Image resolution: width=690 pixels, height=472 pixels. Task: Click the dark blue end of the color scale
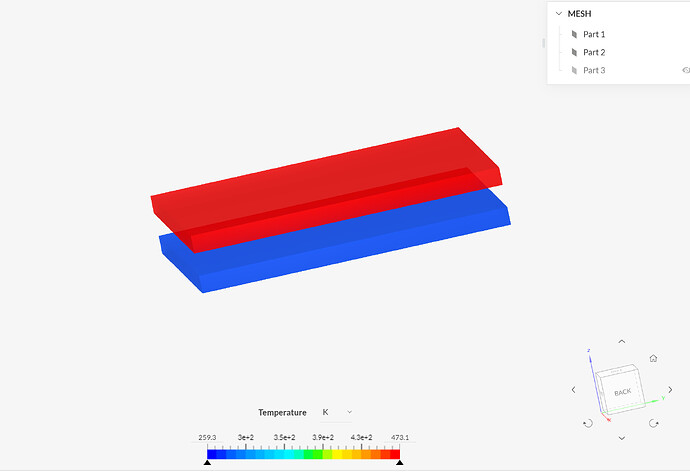click(x=212, y=454)
